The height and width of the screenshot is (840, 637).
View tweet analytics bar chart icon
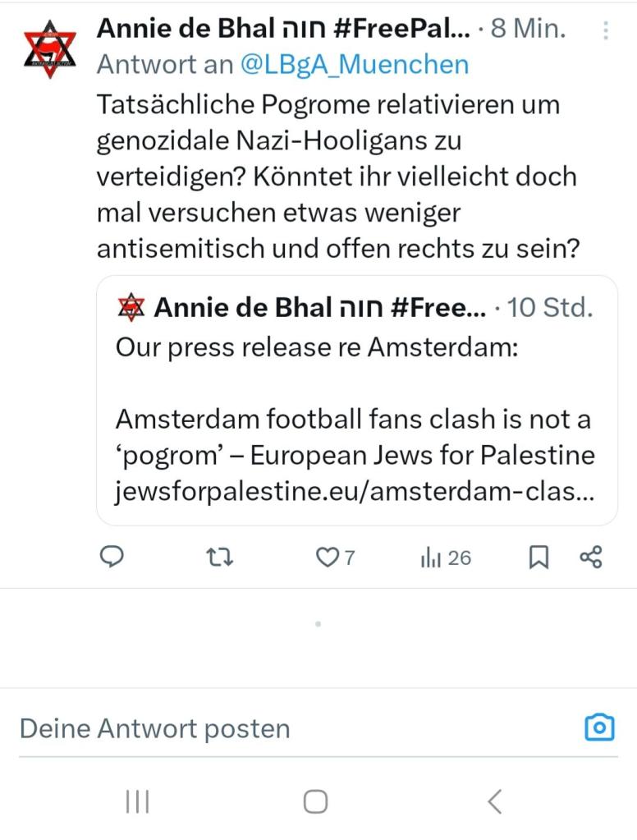pos(432,558)
